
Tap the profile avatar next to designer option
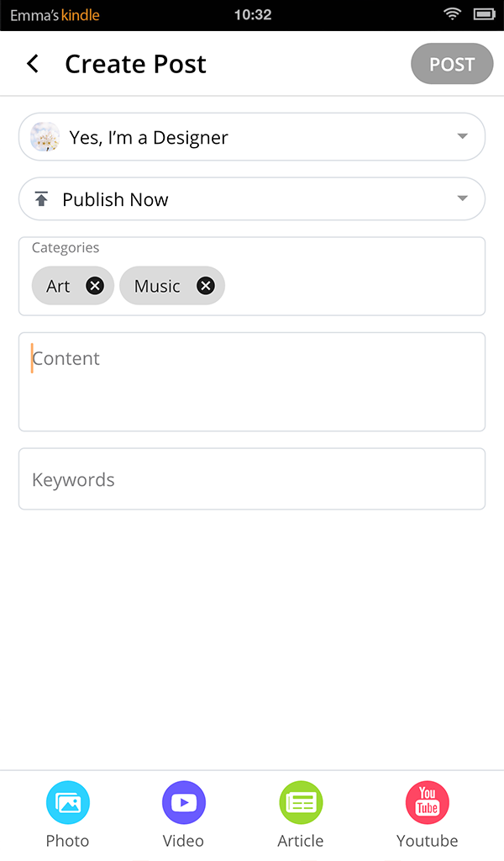45,136
